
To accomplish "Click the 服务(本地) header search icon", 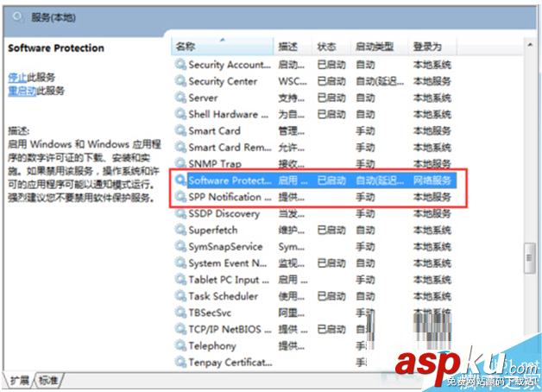I will pyautogui.click(x=17, y=17).
